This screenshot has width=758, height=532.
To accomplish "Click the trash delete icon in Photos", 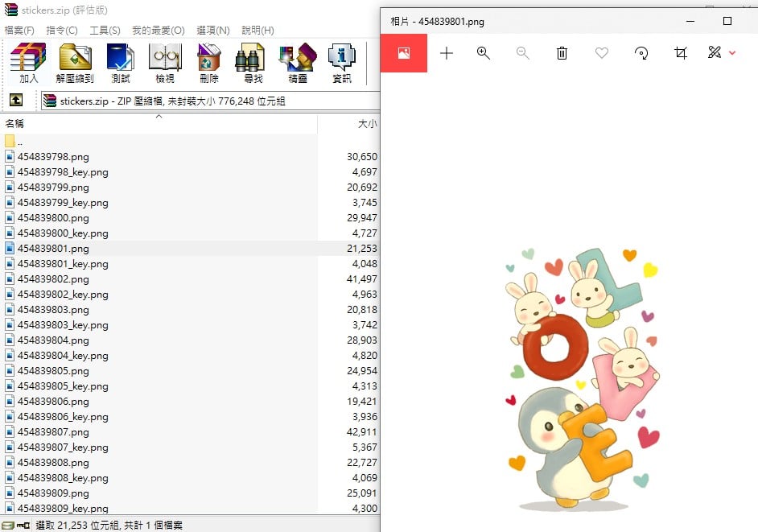I will [x=562, y=52].
